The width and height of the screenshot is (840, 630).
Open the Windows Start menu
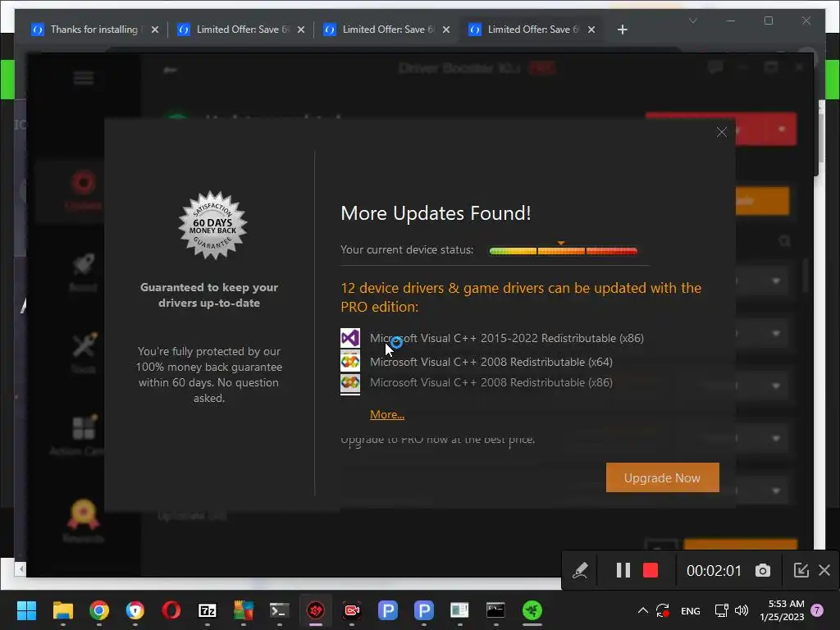point(26,610)
